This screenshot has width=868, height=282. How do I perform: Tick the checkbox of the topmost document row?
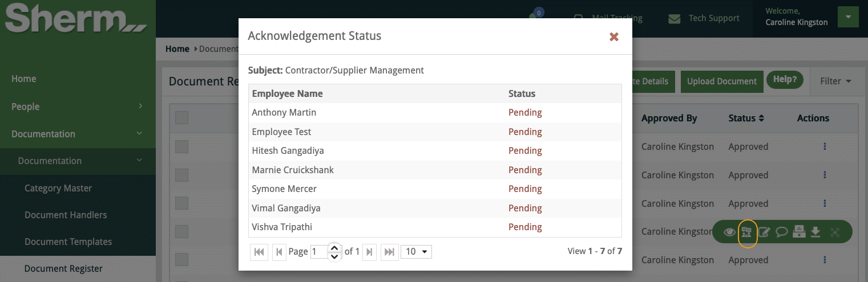tap(181, 146)
